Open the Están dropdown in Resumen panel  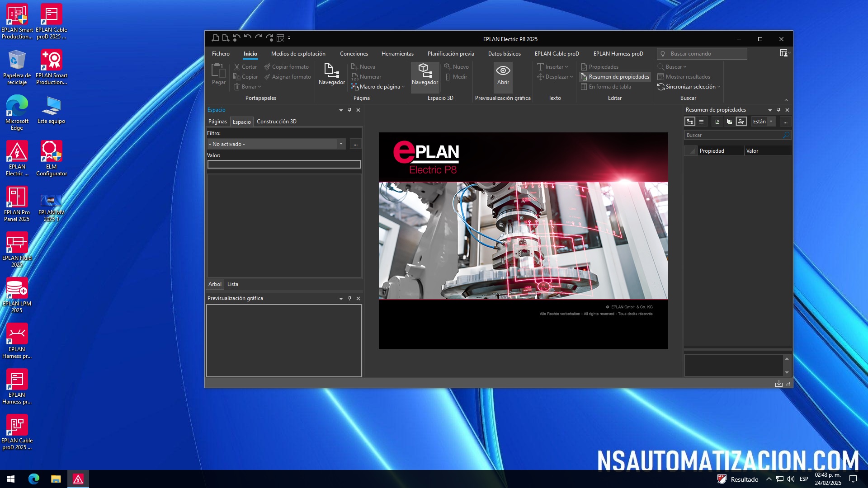[763, 121]
